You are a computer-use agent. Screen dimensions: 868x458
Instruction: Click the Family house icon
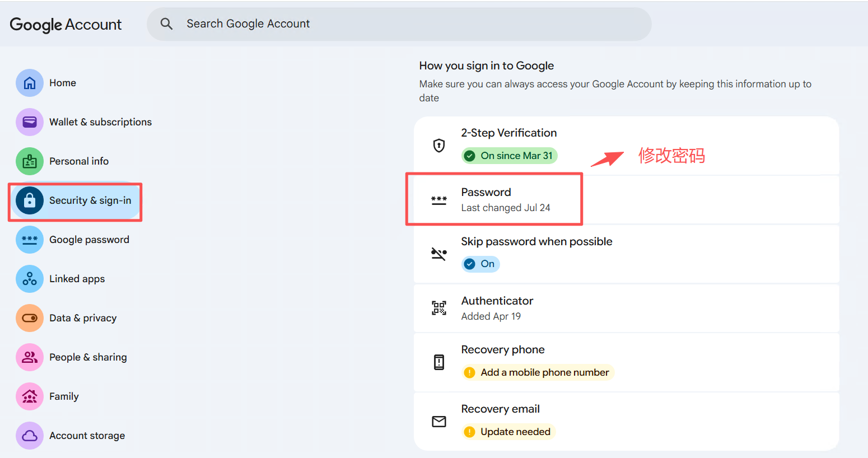click(x=30, y=396)
